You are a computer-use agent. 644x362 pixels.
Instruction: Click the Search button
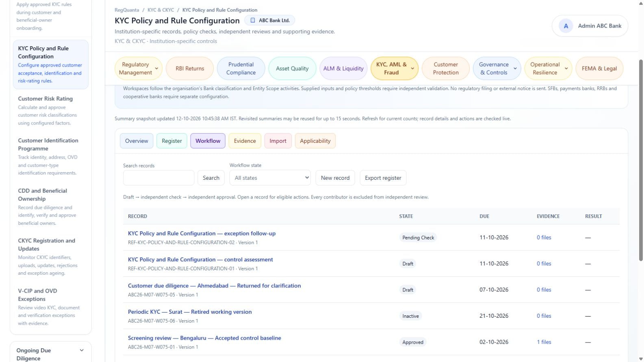211,178
